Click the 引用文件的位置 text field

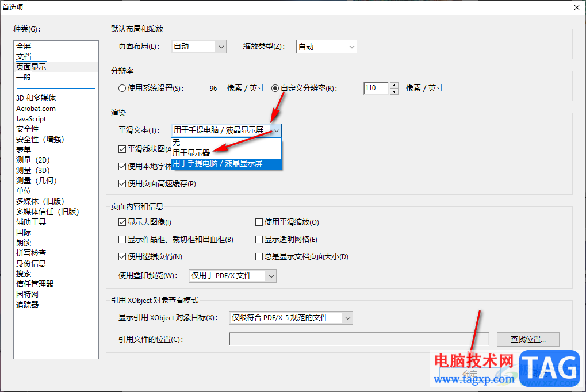pos(359,339)
